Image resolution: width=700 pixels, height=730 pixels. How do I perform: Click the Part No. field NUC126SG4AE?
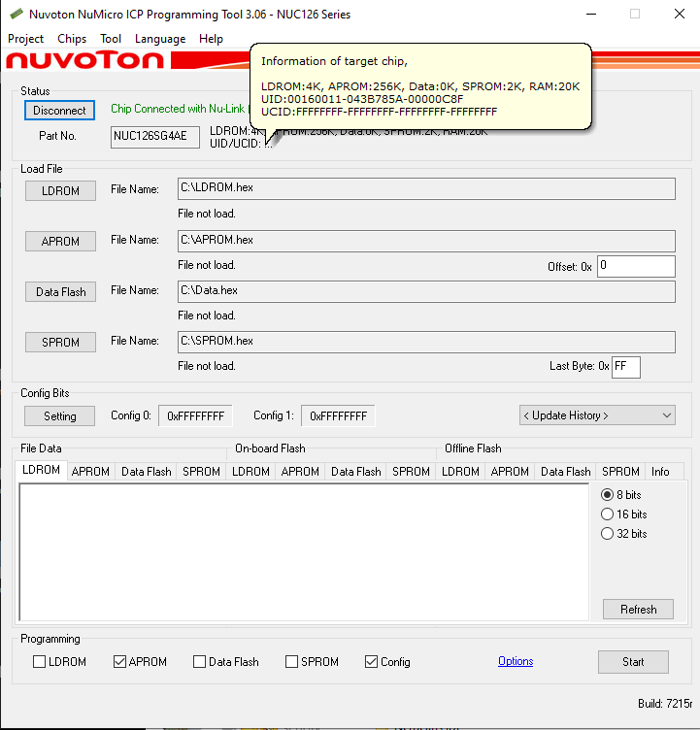point(155,137)
